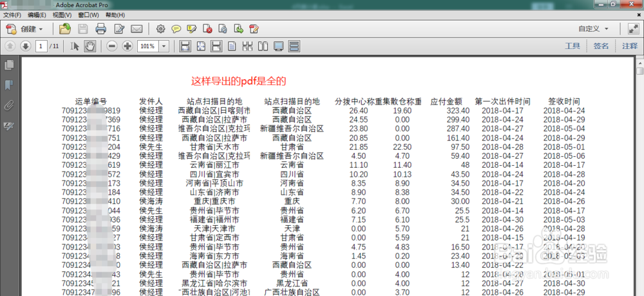Open the 签名 panel
Screen dimensions: 644x296
point(601,46)
